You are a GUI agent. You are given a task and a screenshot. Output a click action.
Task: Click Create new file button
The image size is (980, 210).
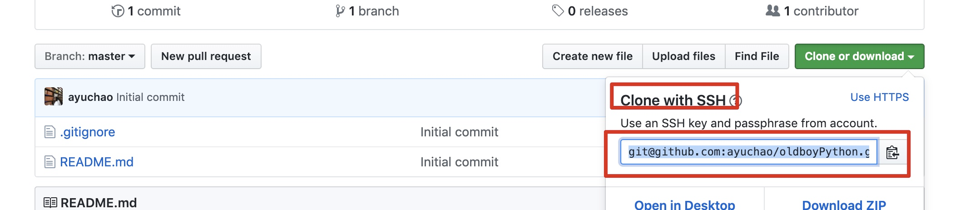(592, 56)
